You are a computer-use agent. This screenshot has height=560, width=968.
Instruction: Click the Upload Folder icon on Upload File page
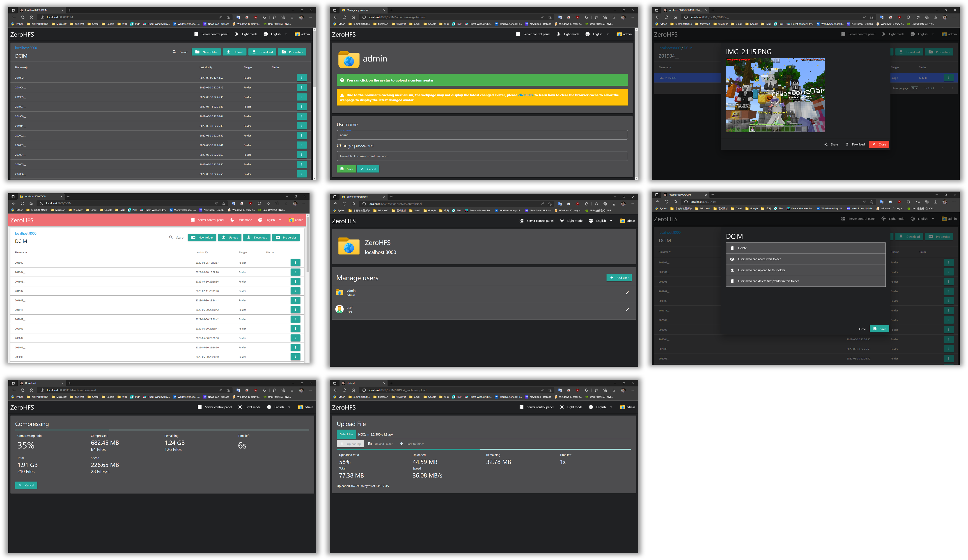click(370, 444)
